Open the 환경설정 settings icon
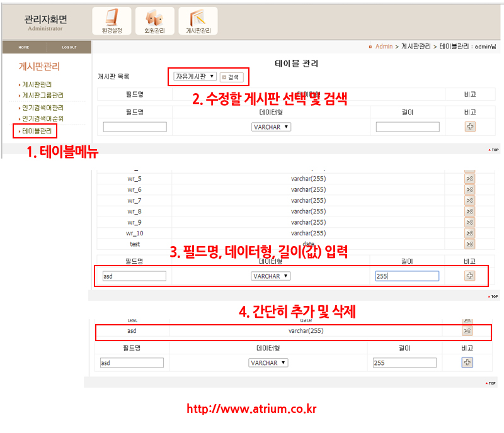Viewport: 504px width, 433px height. pyautogui.click(x=112, y=21)
